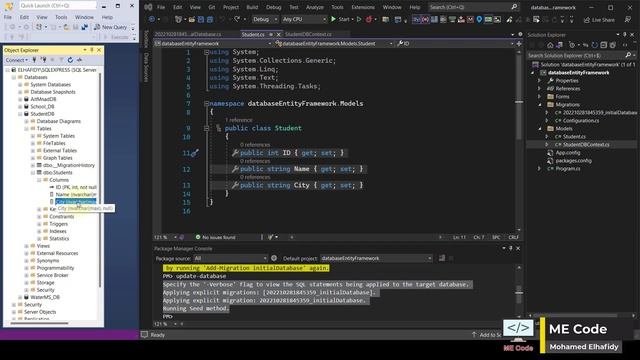Select Program.cs in Solution Explorer

click(x=567, y=169)
